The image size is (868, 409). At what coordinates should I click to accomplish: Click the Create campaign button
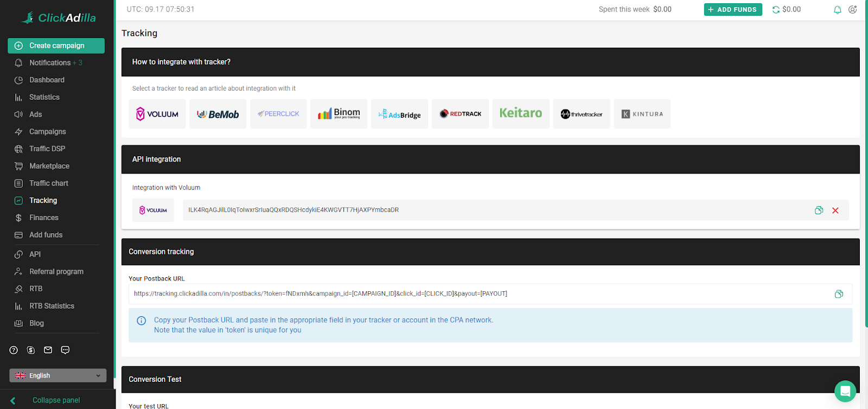[x=56, y=46]
